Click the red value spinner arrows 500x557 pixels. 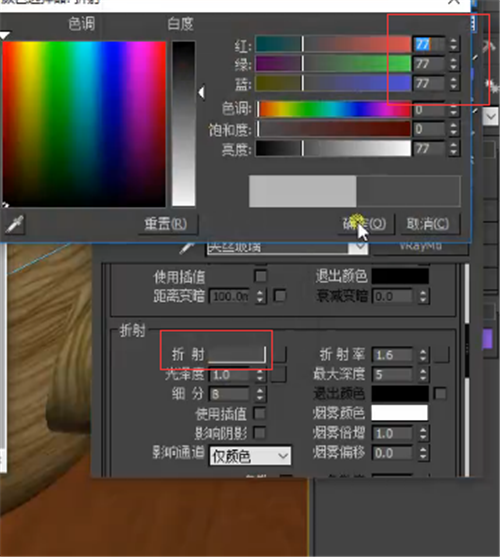pos(453,44)
